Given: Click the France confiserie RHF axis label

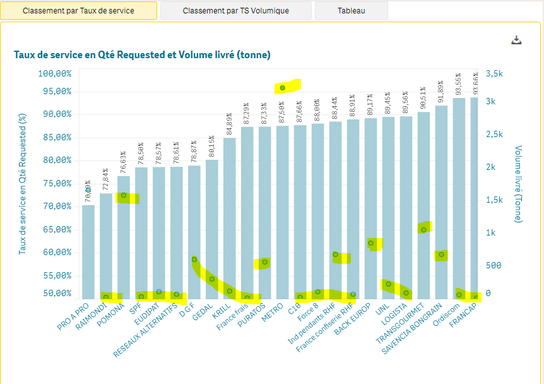Looking at the screenshot, I should click(324, 327).
